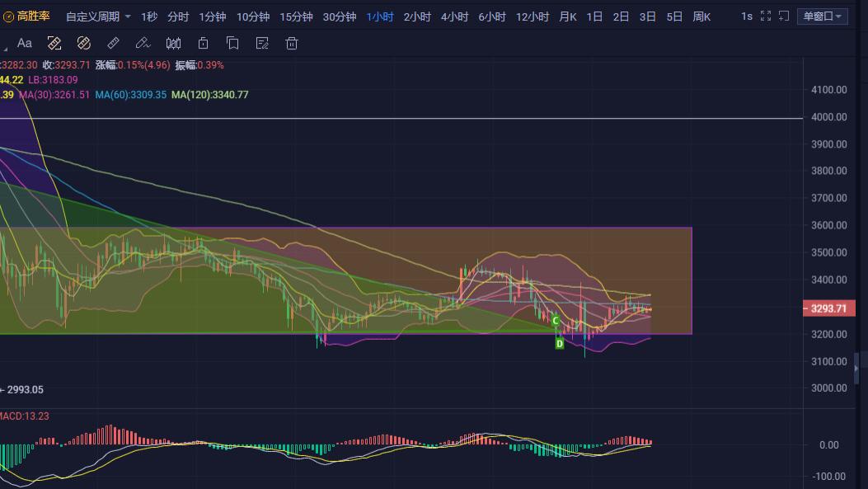This screenshot has width=868, height=489.
Task: Click the MACD:13.23 indicator label
Action: [25, 416]
